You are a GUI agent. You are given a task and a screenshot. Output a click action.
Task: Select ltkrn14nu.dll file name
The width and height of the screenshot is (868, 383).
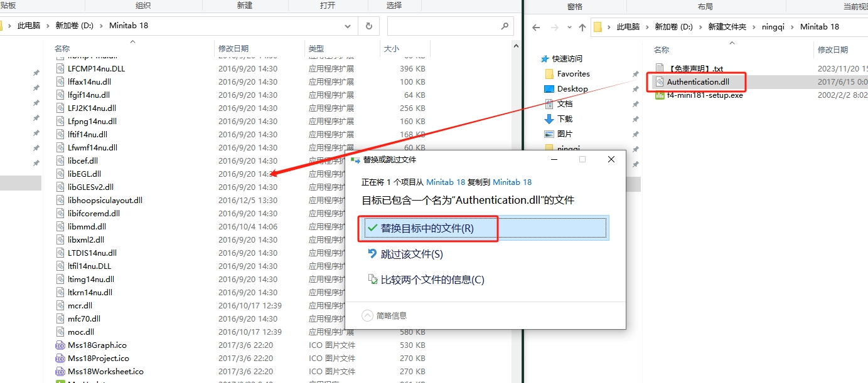(90, 292)
